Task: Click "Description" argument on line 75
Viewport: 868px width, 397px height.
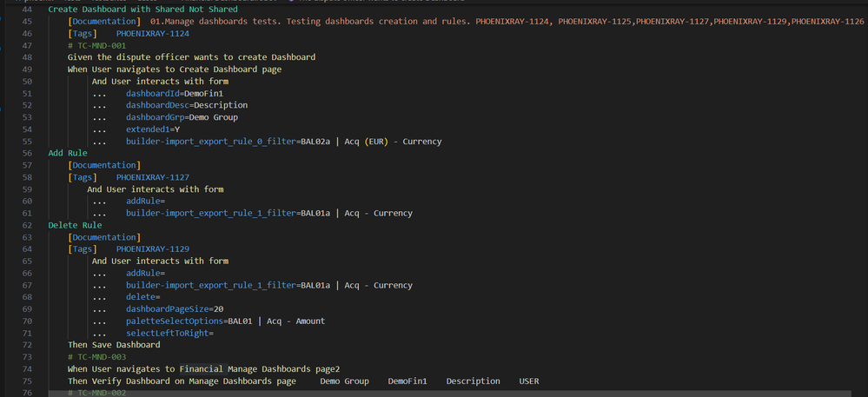Action: pos(474,381)
